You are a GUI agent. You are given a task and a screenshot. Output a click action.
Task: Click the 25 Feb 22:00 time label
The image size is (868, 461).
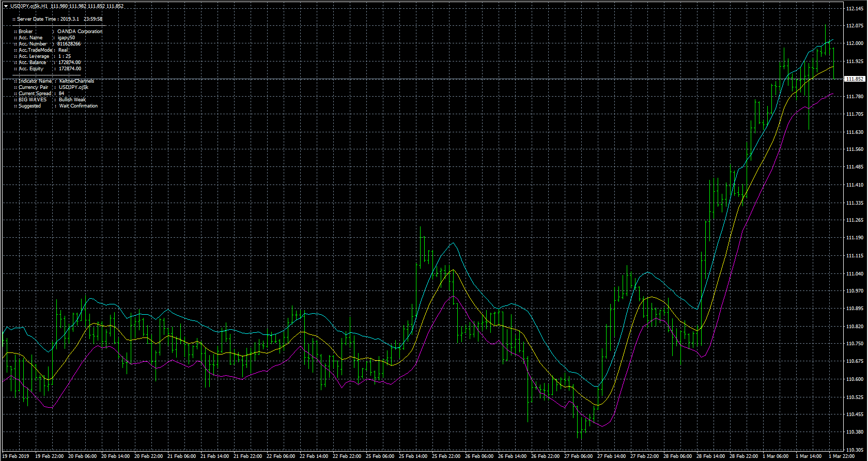(446, 456)
